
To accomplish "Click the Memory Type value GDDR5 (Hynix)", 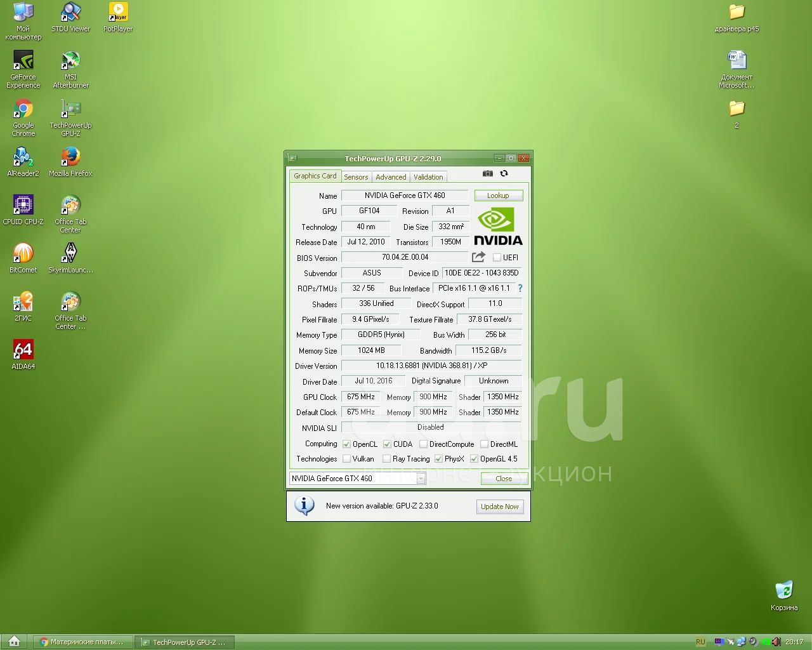I will coord(381,335).
